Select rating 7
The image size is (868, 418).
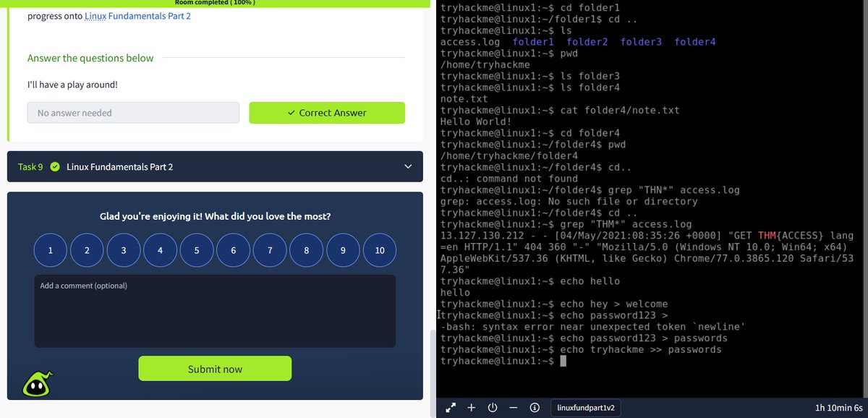[270, 250]
